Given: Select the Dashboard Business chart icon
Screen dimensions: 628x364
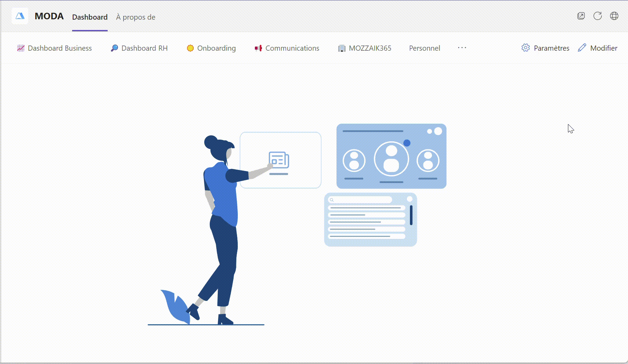Looking at the screenshot, I should [x=21, y=48].
